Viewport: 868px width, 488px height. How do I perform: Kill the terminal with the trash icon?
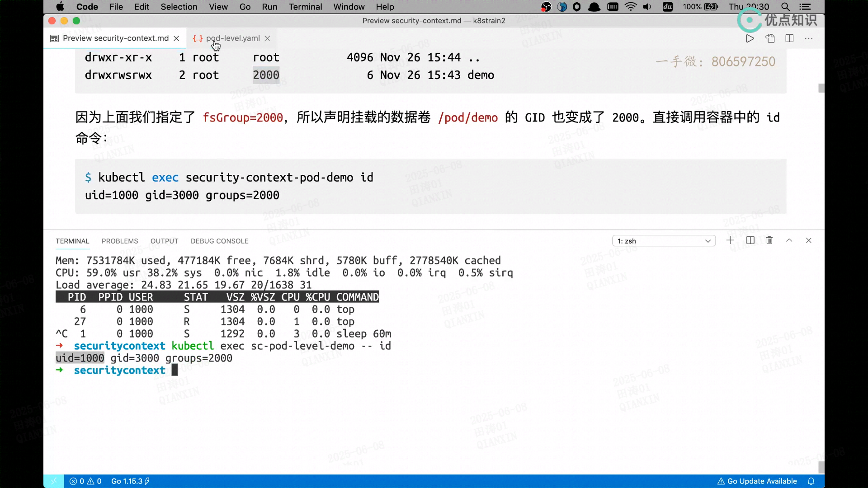click(769, 240)
